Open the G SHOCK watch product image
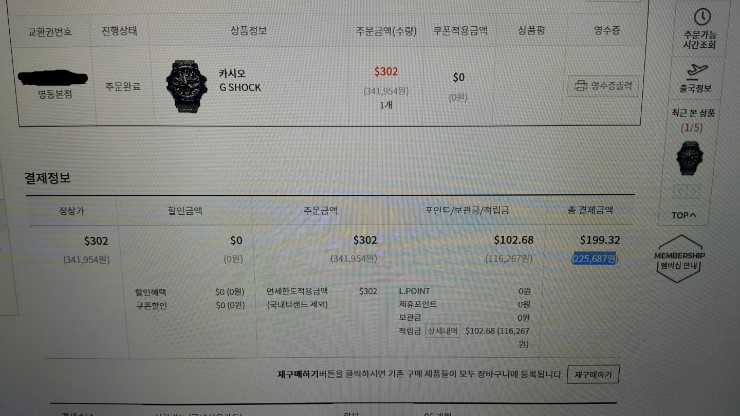The height and width of the screenshot is (416, 740). [186, 86]
